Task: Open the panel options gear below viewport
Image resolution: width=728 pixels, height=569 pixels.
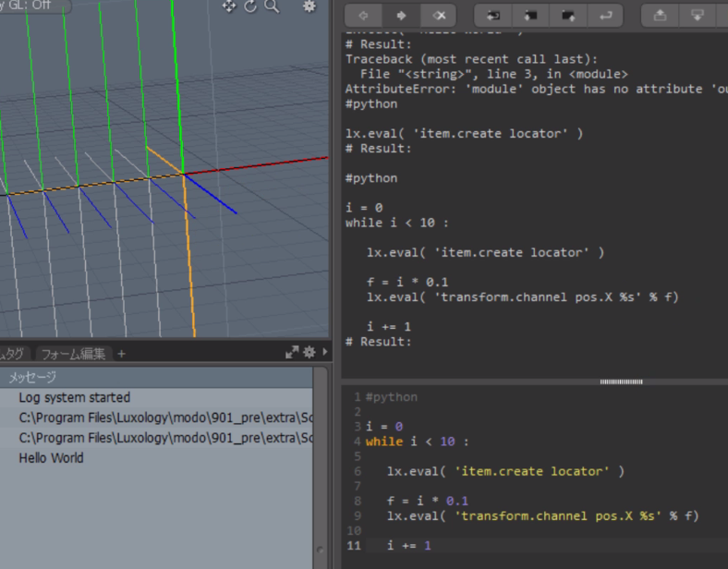Action: click(309, 352)
